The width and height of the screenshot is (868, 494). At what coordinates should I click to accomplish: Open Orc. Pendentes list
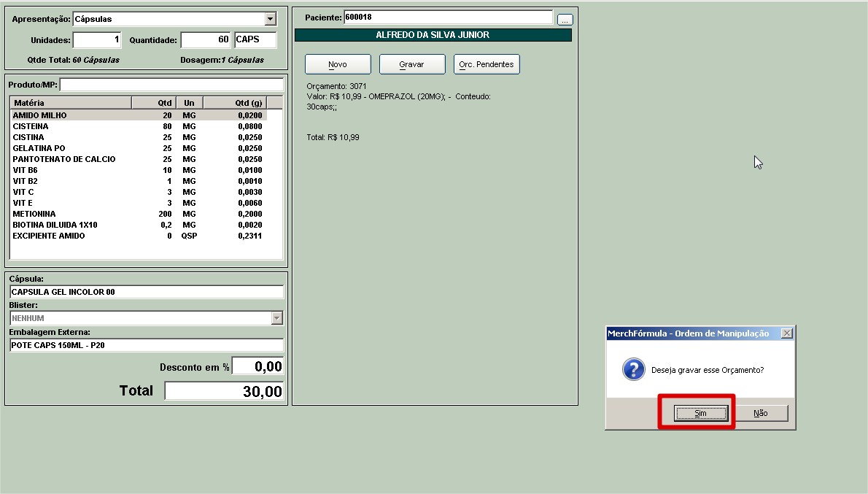click(x=487, y=64)
